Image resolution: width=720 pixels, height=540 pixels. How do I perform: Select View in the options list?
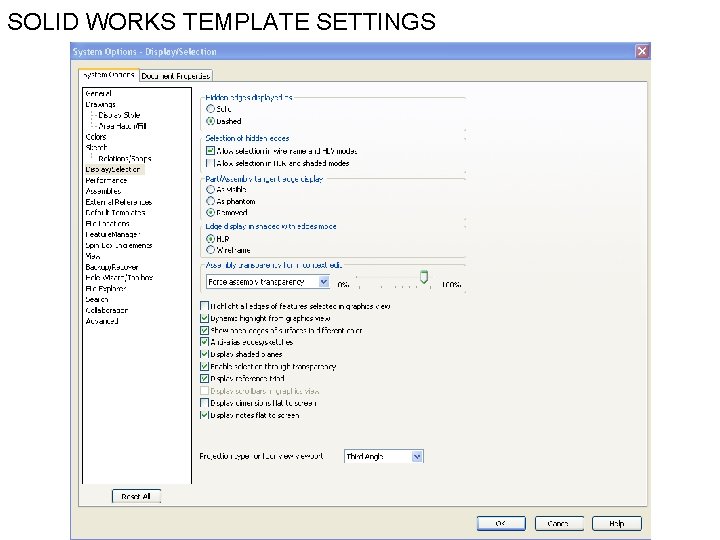coord(92,256)
